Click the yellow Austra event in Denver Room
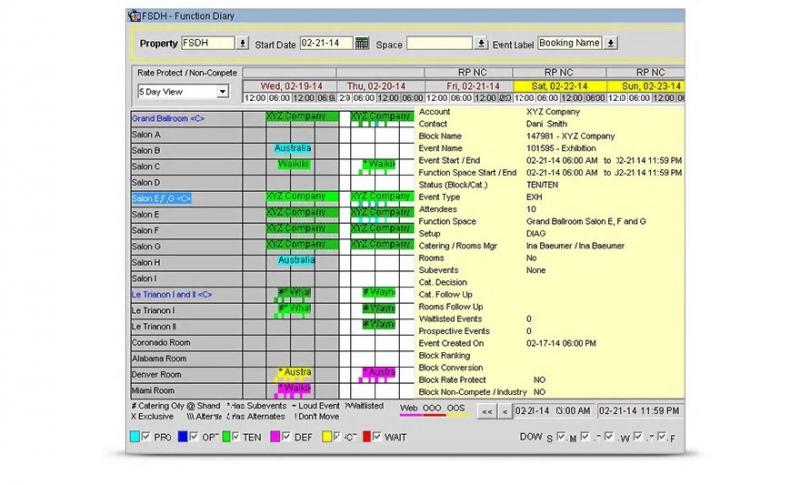800x485 pixels. (294, 373)
